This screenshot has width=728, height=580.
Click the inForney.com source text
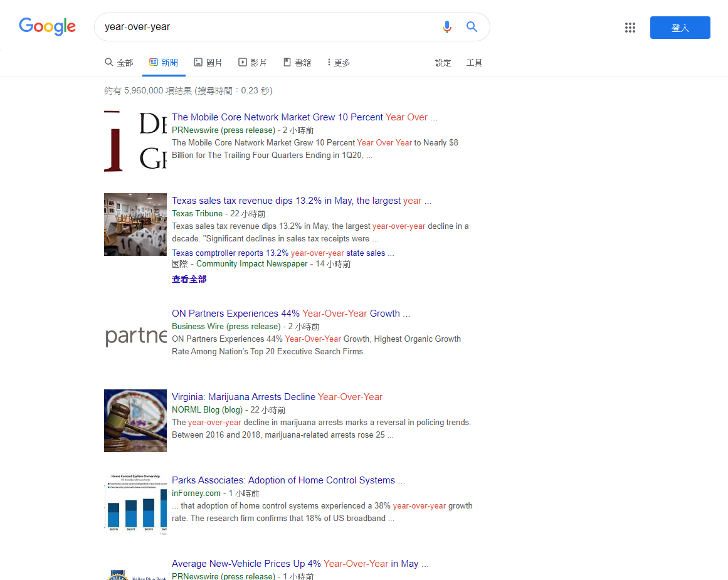pos(196,493)
